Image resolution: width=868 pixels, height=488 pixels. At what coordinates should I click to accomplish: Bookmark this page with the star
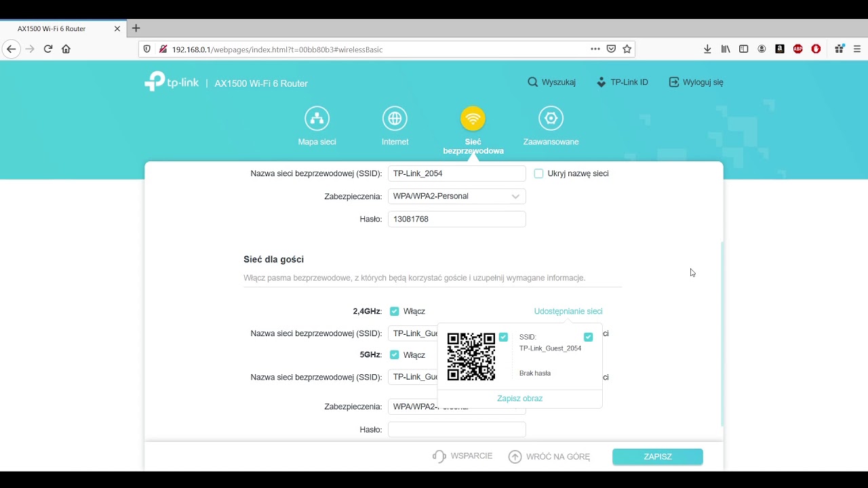627,49
